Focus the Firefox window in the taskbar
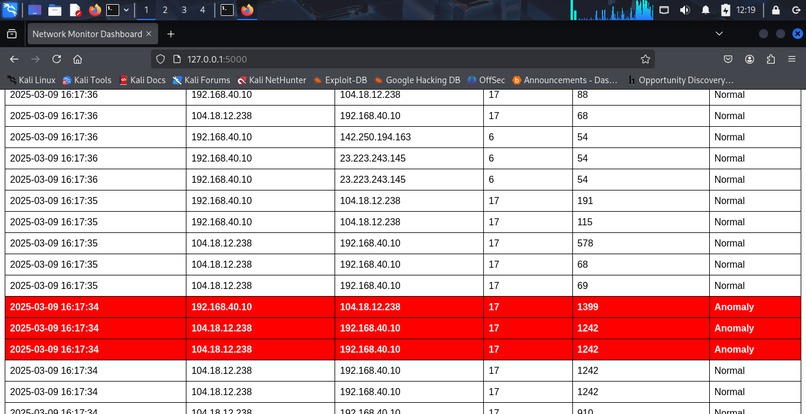The image size is (806, 414). tap(247, 10)
